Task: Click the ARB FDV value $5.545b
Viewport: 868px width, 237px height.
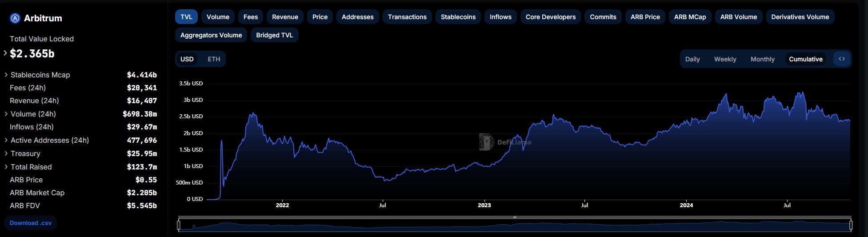Action: click(142, 205)
